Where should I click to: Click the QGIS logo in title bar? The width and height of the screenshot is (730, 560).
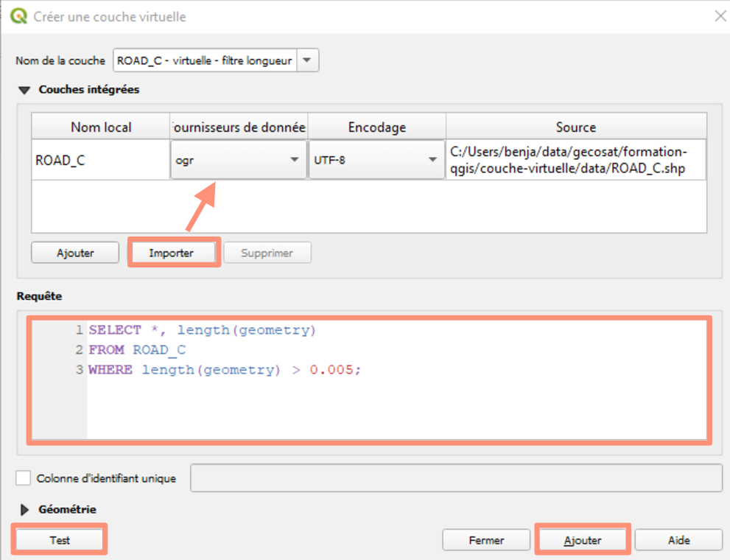[x=18, y=16]
